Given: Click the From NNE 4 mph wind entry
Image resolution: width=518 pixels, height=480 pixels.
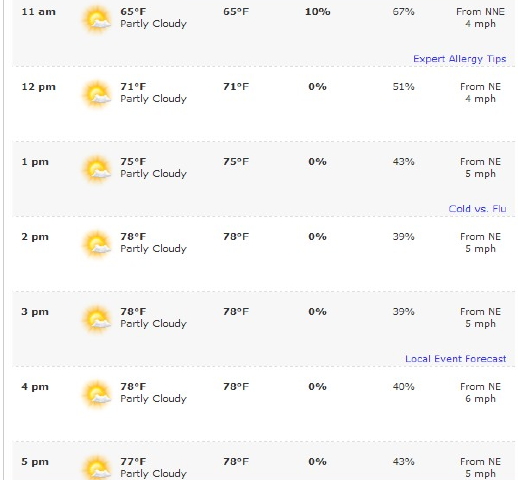Looking at the screenshot, I should click(480, 18).
